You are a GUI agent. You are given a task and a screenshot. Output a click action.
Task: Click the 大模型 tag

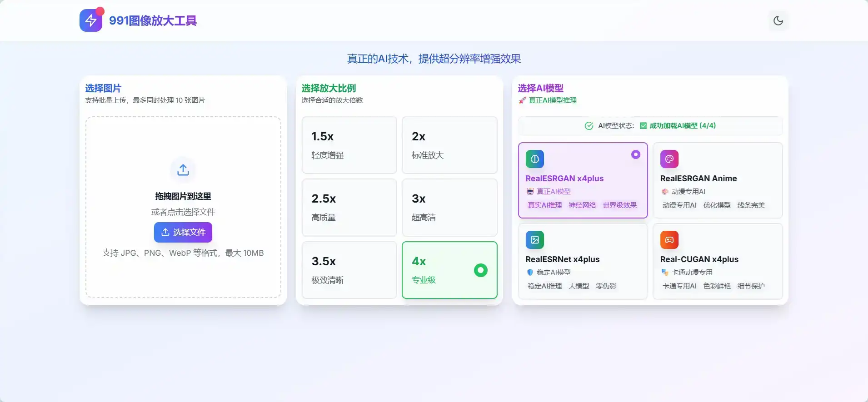click(579, 286)
